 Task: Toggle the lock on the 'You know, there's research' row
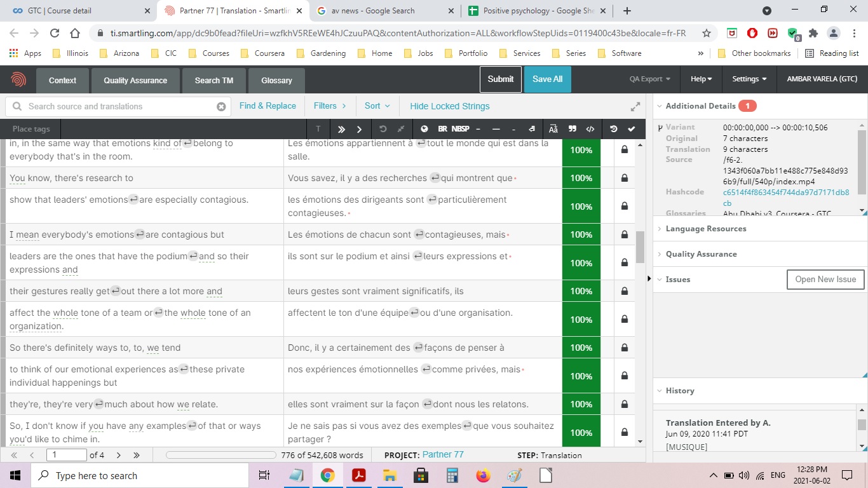624,178
